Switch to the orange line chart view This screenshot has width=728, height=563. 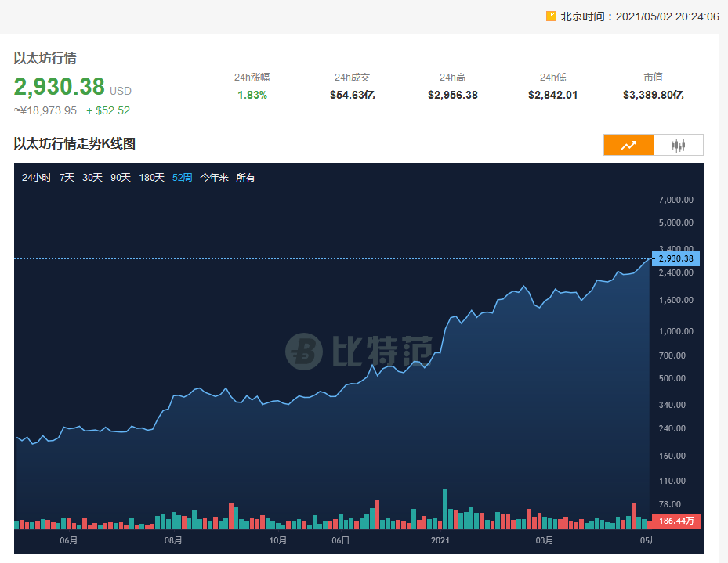(x=628, y=145)
